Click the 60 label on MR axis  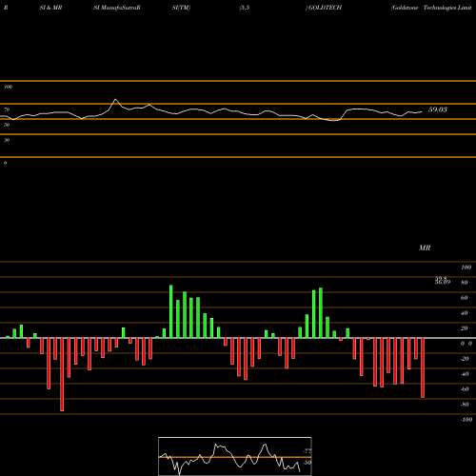465,298
